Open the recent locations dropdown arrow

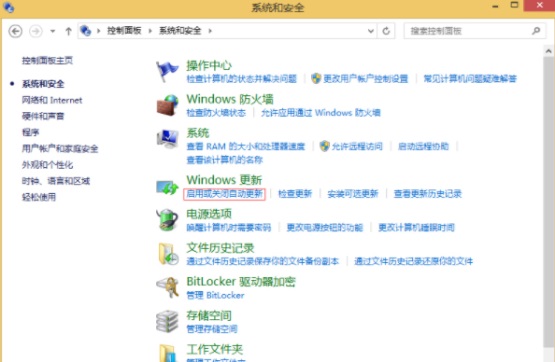pos(52,31)
